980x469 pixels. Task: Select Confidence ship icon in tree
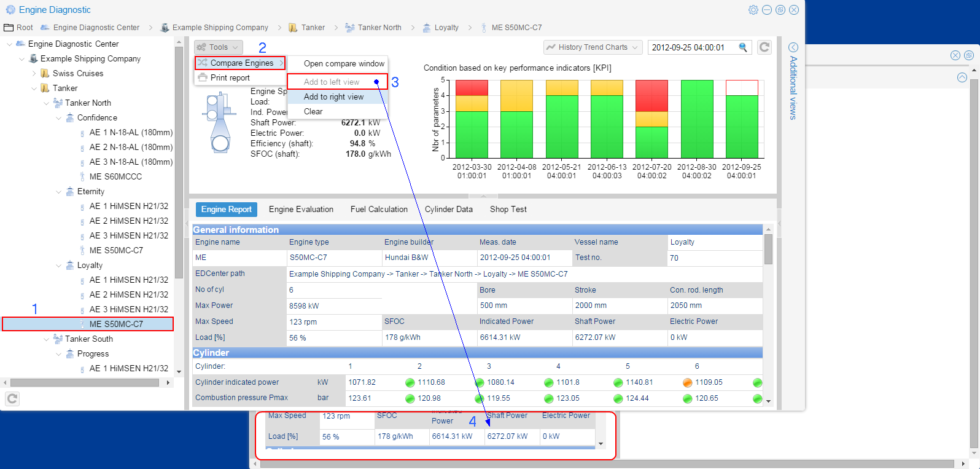[70, 117]
